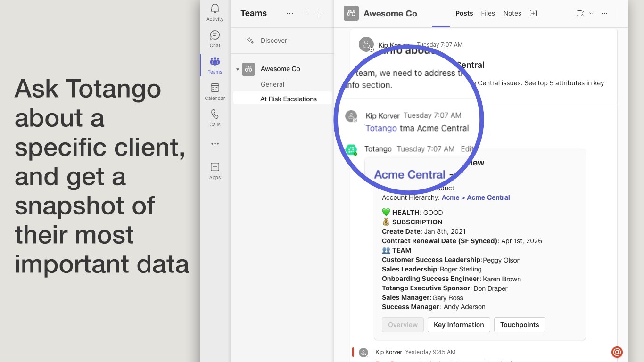Click 'Don Draper' executive sponsor

click(x=490, y=288)
